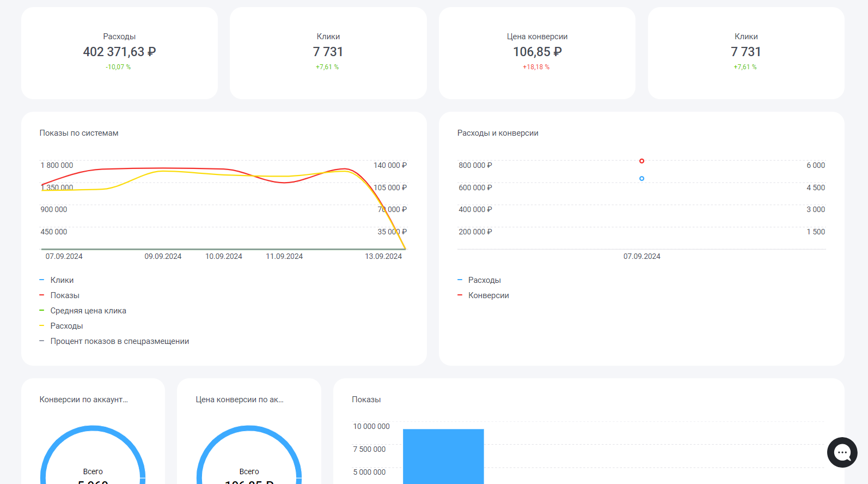Select the Расходы 402 371,63 ₽ value

point(119,52)
